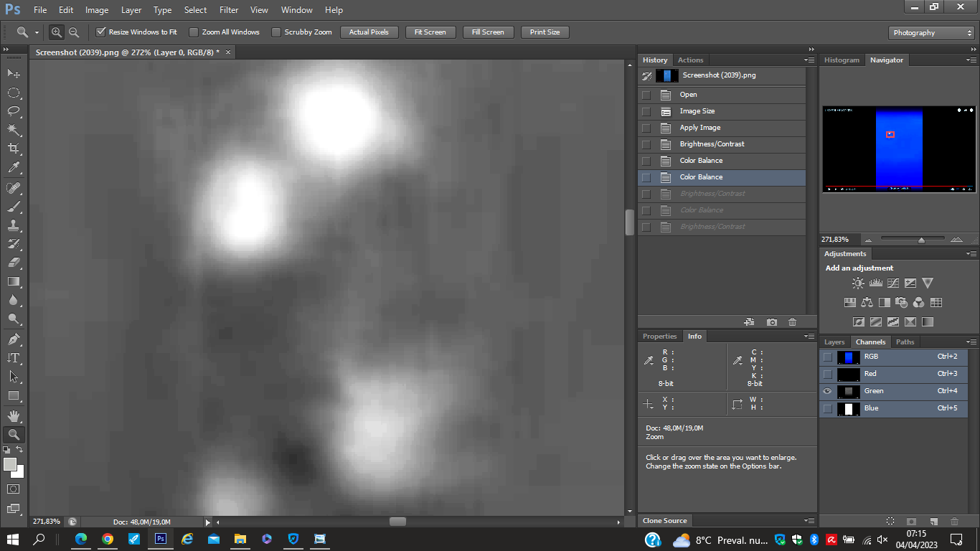Pick the Eyedropper tool
The image size is (980, 551).
click(x=14, y=168)
